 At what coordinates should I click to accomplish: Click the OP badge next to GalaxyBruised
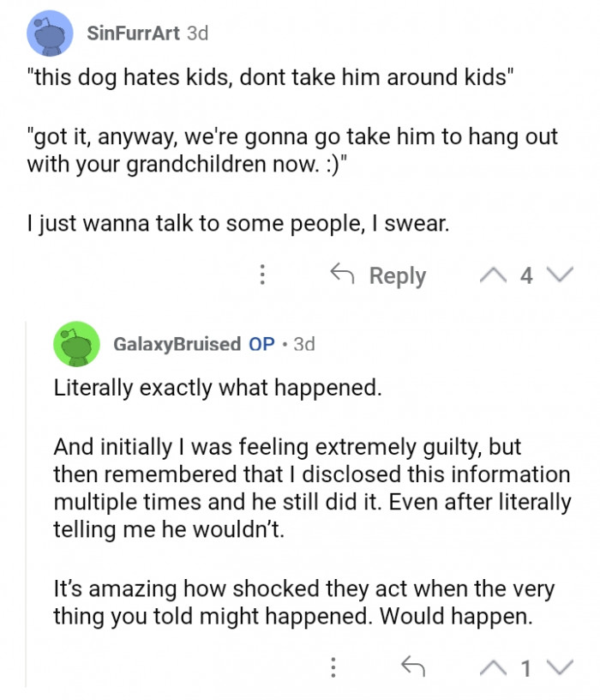(261, 344)
